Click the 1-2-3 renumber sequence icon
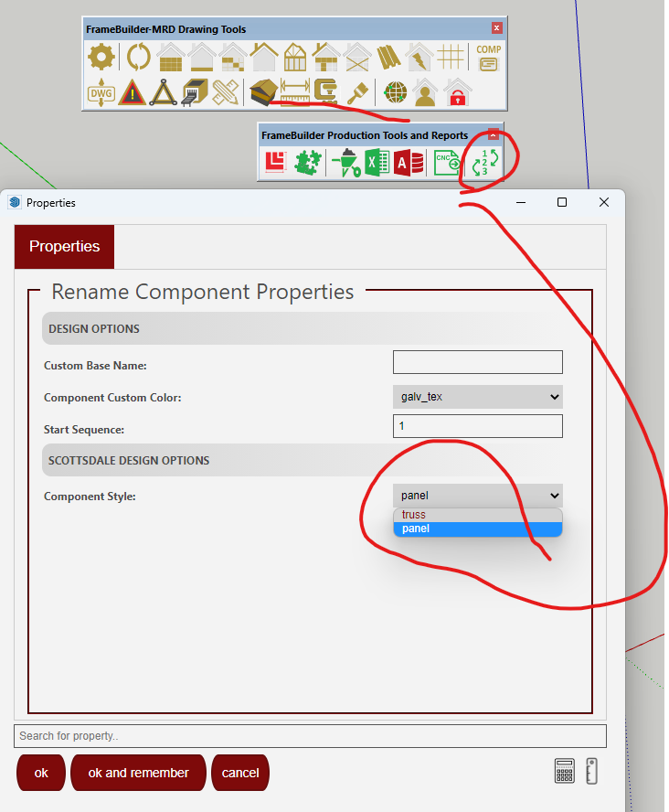The image size is (669, 812). pos(485,163)
